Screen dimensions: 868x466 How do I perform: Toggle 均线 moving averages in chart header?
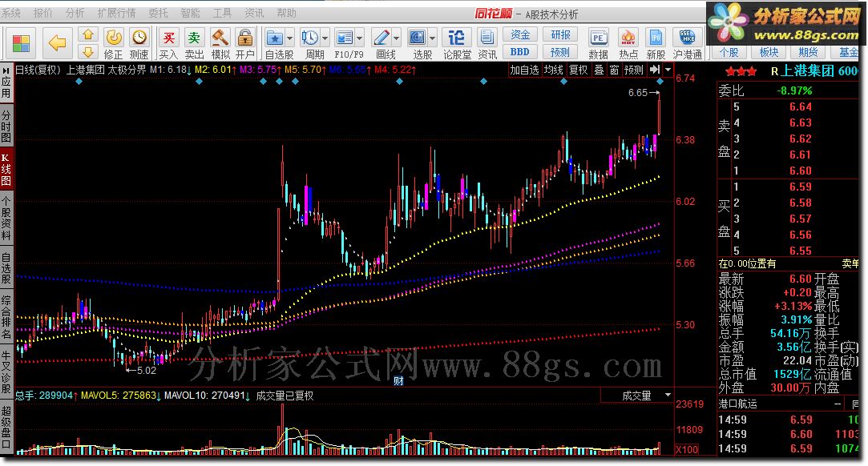click(x=554, y=70)
